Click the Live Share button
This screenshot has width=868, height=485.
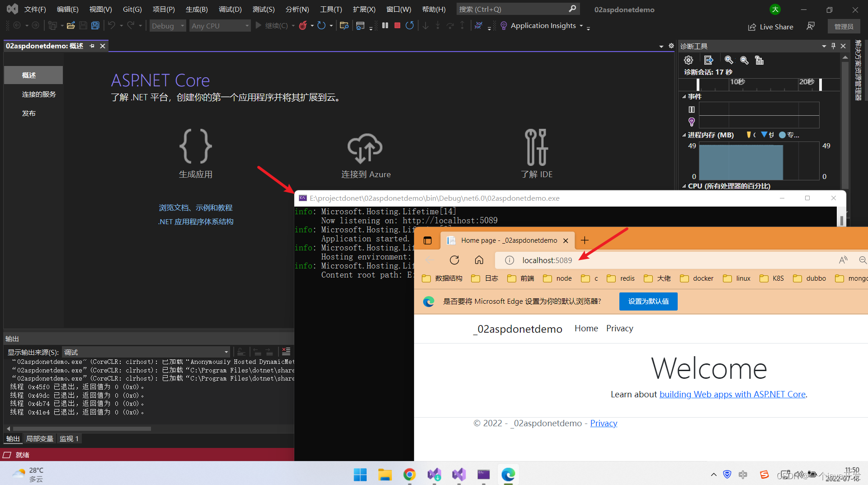770,27
